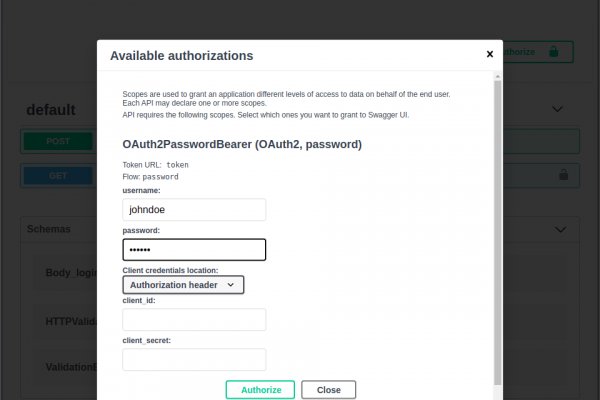Image resolution: width=600 pixels, height=400 pixels.
Task: Expand the POST endpoint row
Action: point(58,142)
